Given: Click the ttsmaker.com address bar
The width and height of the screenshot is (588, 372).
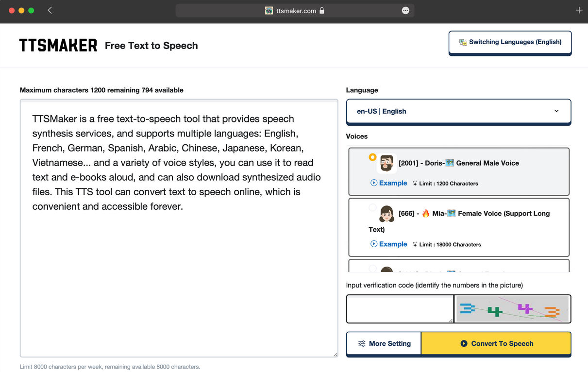Looking at the screenshot, I should coord(295,11).
